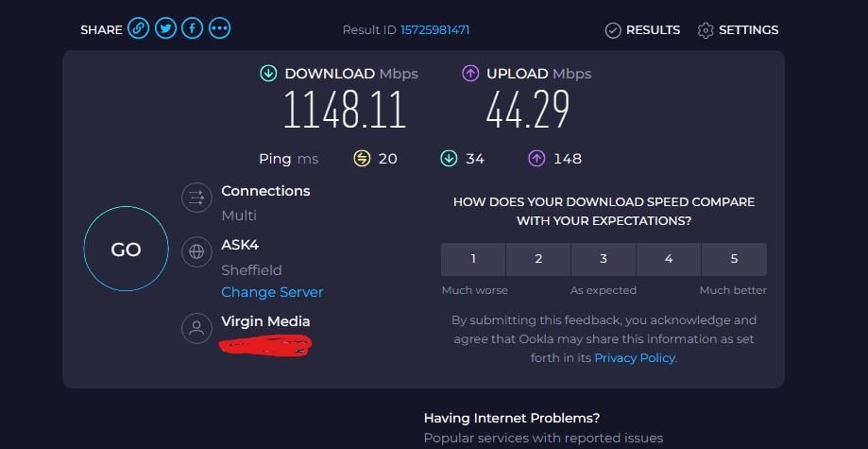Start a new test with GO
The width and height of the screenshot is (868, 449).
click(127, 249)
